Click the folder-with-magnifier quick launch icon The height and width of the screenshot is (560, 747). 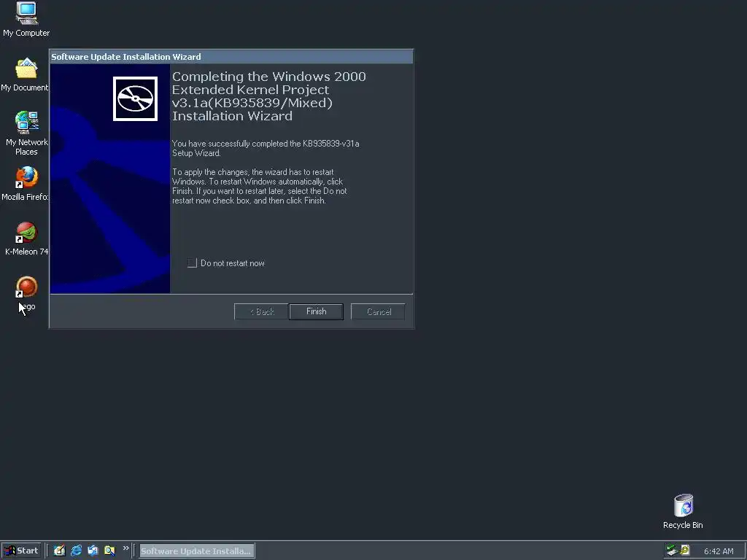click(109, 551)
